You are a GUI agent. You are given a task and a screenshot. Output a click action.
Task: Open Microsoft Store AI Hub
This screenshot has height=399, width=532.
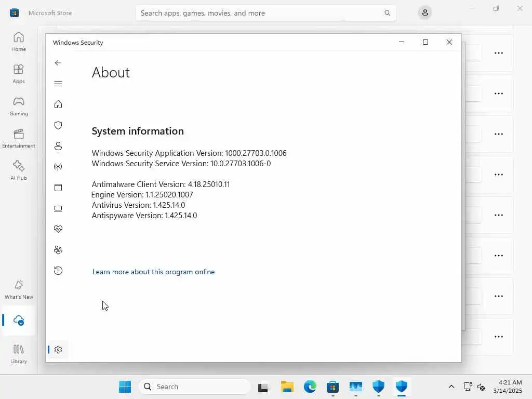19,170
